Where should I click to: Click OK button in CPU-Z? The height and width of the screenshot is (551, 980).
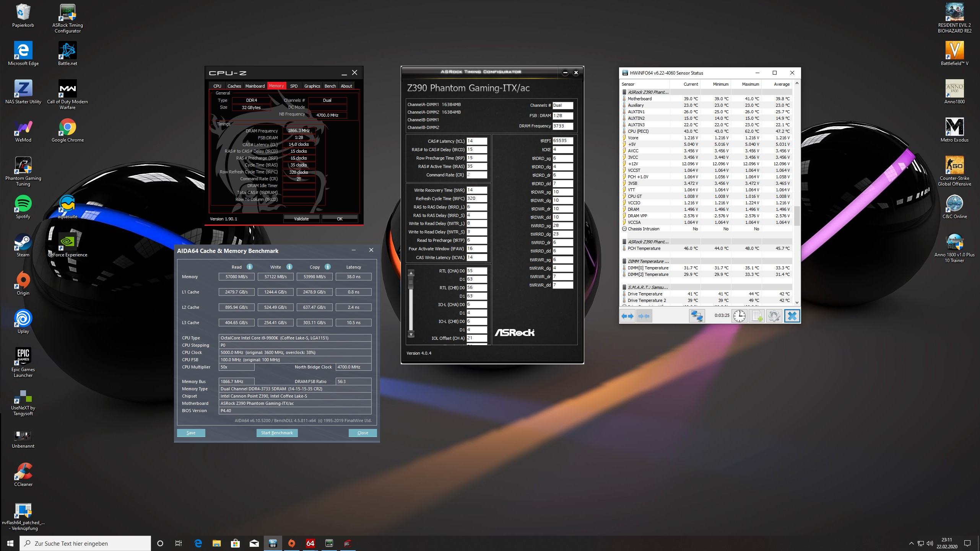point(340,219)
